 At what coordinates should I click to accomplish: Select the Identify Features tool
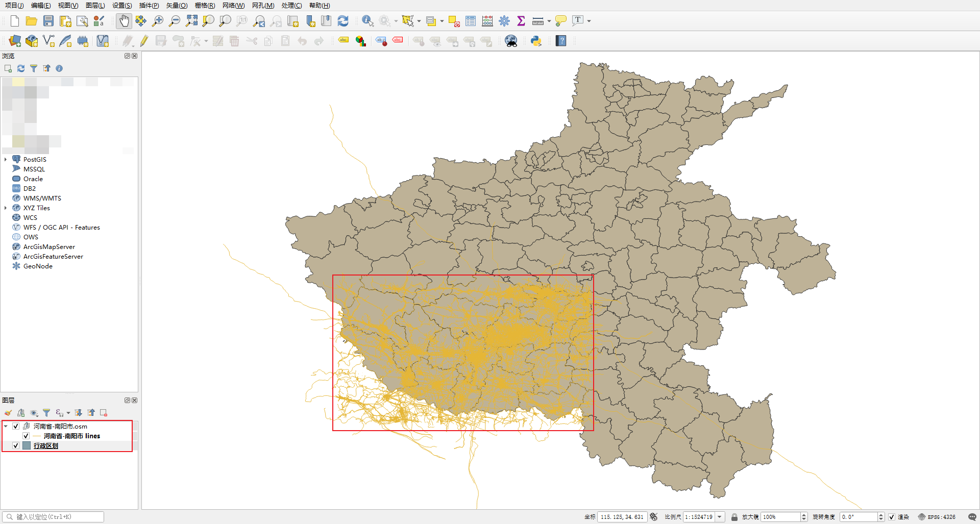[x=367, y=21]
